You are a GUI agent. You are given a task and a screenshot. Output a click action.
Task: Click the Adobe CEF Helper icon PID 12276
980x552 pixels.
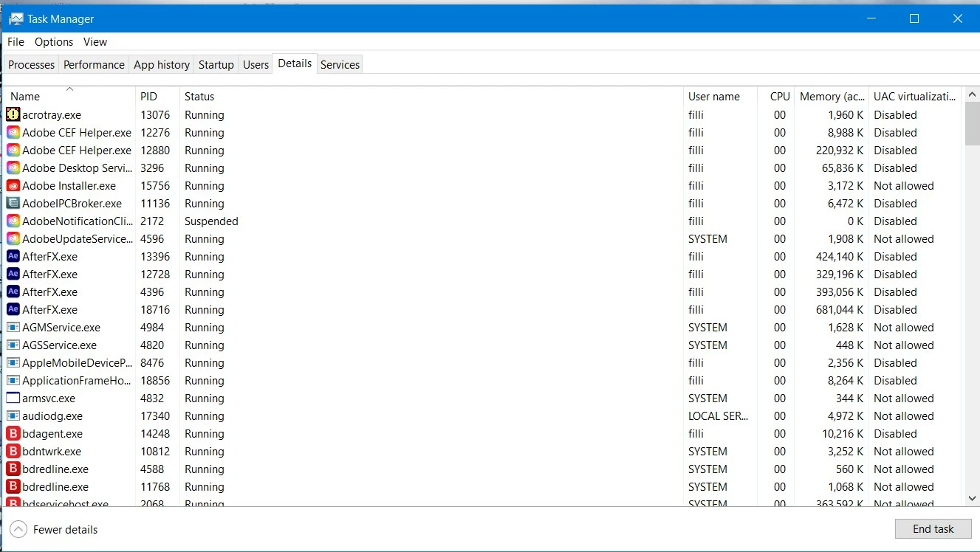click(x=13, y=132)
